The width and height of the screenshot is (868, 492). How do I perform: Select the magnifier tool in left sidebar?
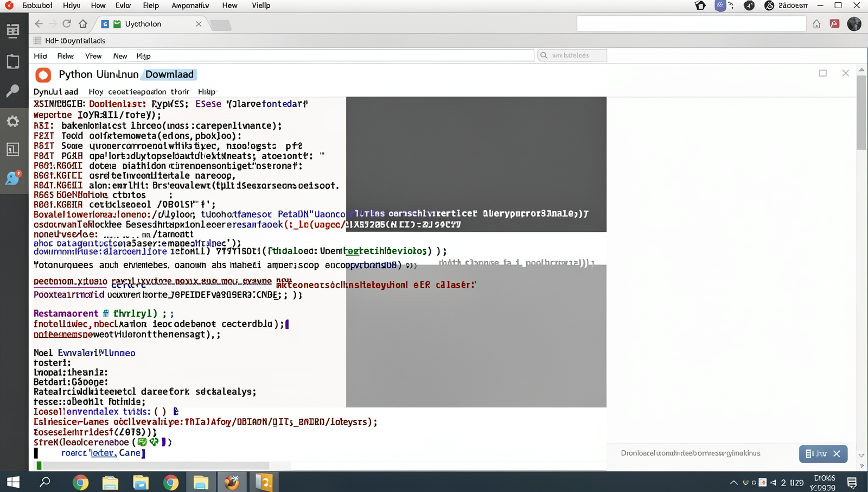coord(13,91)
